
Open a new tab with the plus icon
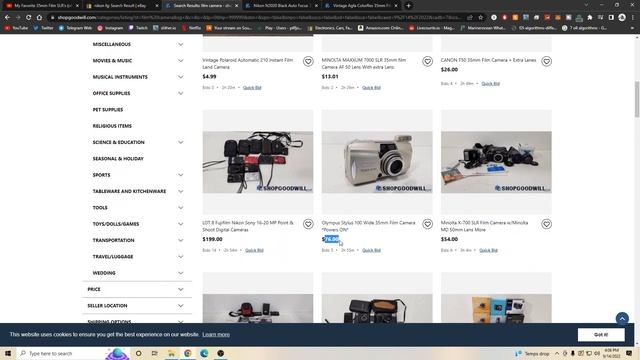point(408,6)
